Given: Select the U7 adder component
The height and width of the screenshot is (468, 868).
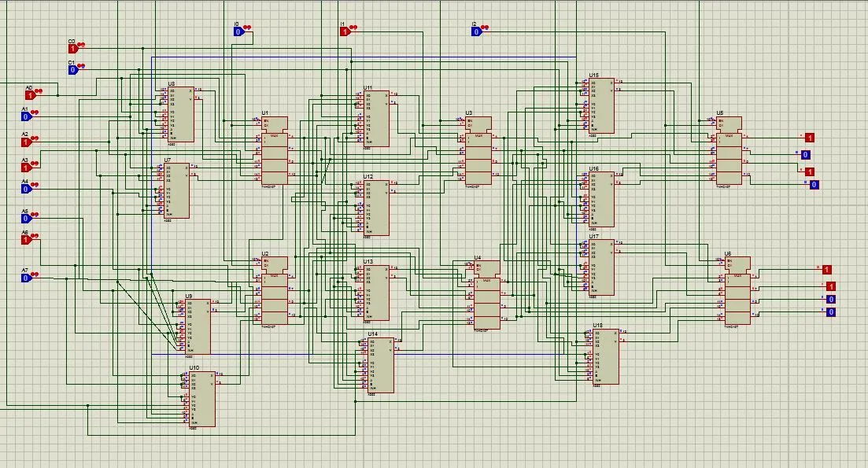Looking at the screenshot, I should coord(178,190).
